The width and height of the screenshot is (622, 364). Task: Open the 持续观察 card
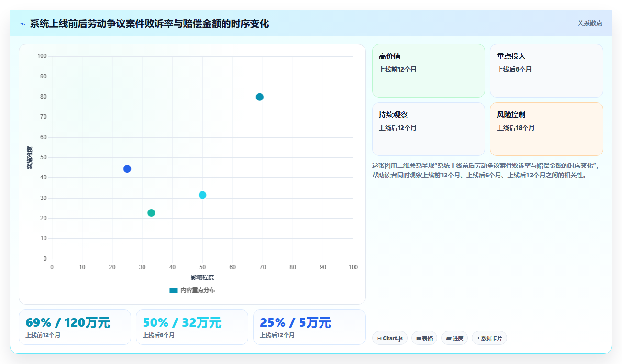[x=429, y=129]
